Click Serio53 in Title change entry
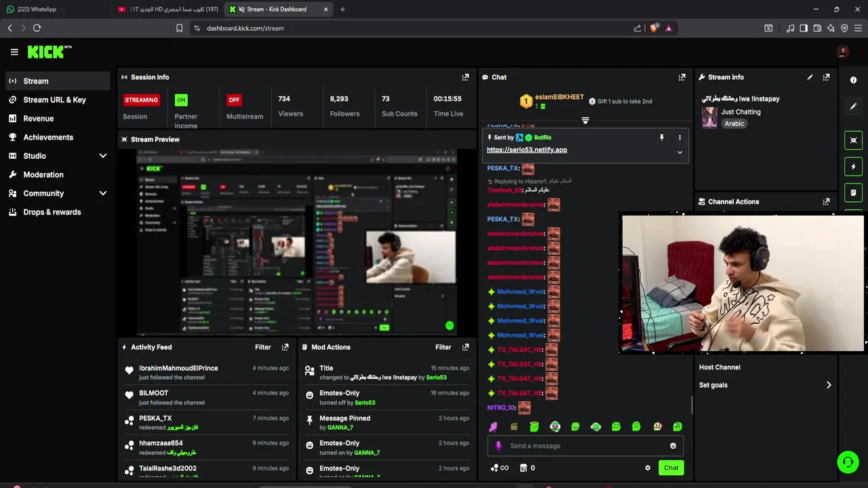Screen dimensions: 868x488 tap(436, 378)
